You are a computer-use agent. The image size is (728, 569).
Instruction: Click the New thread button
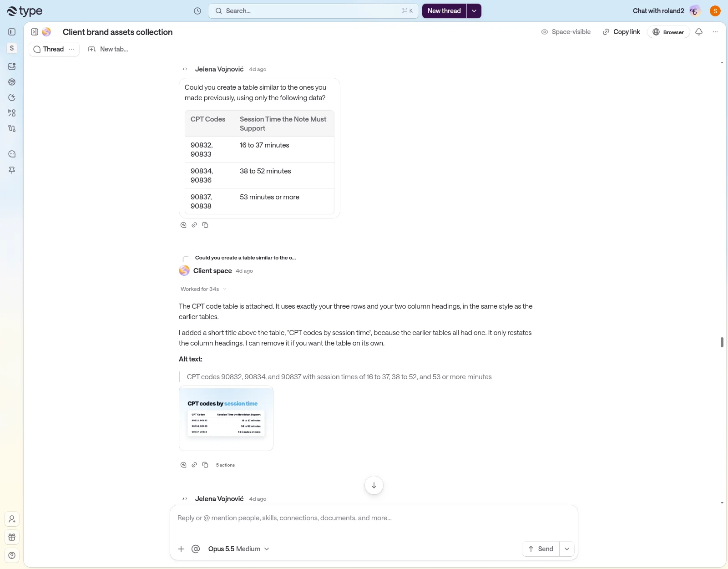pos(444,11)
